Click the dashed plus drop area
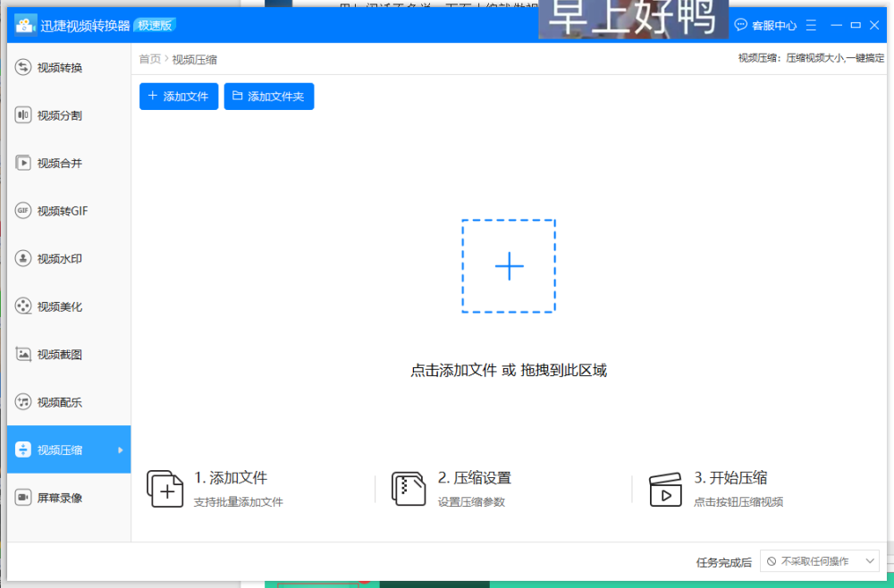 coord(509,266)
